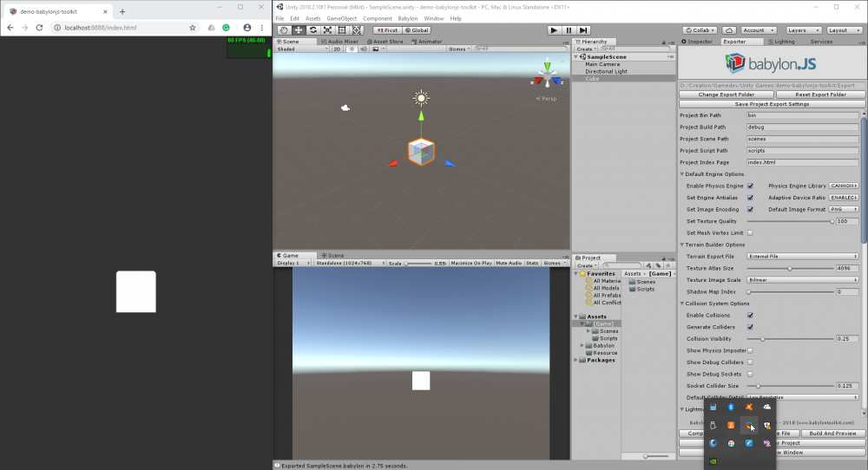Enable Show Debug Colliders checkbox

tap(750, 362)
